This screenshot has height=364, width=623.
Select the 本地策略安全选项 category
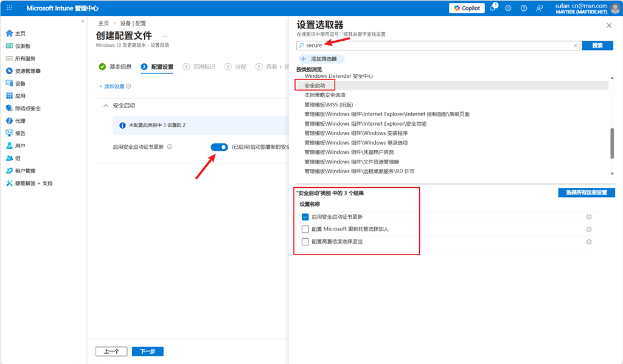click(x=325, y=95)
